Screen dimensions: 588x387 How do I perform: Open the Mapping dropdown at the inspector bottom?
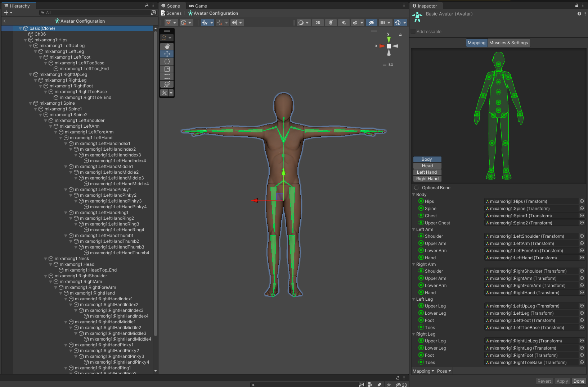[423, 371]
